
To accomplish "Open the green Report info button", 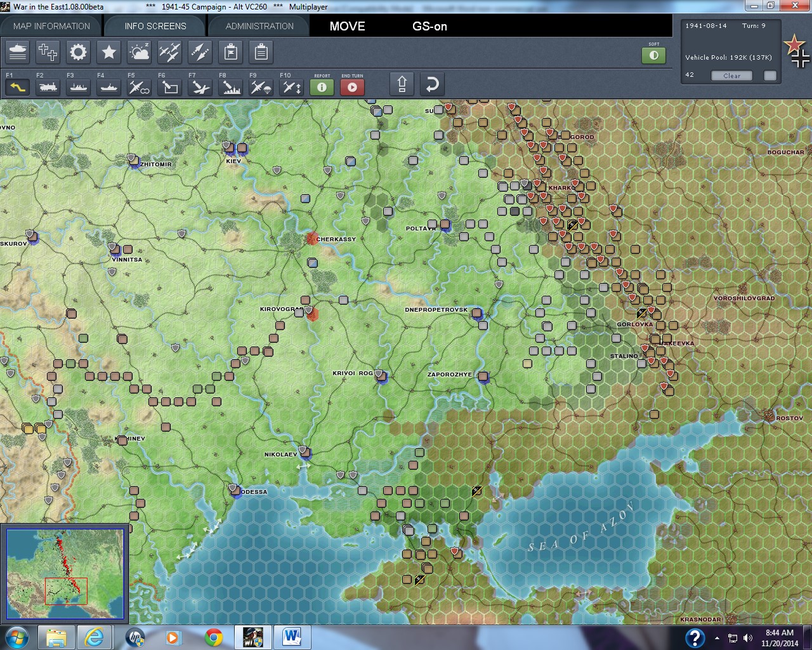I will coord(322,87).
